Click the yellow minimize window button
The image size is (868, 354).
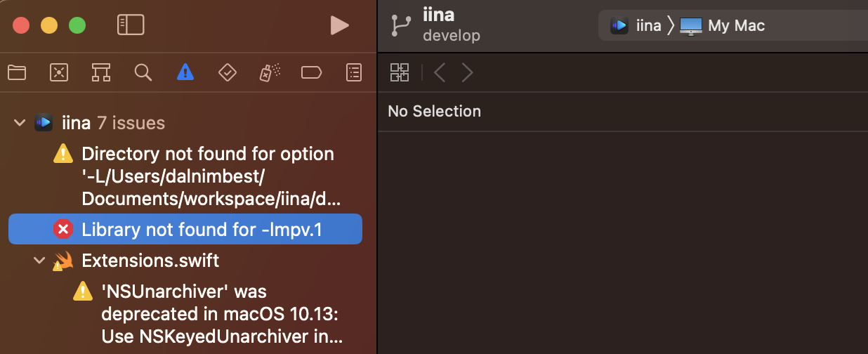tap(49, 26)
